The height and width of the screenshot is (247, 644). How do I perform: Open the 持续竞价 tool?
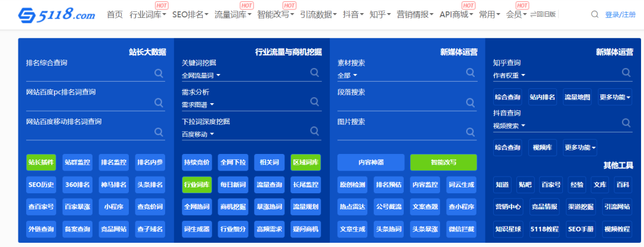tap(197, 162)
